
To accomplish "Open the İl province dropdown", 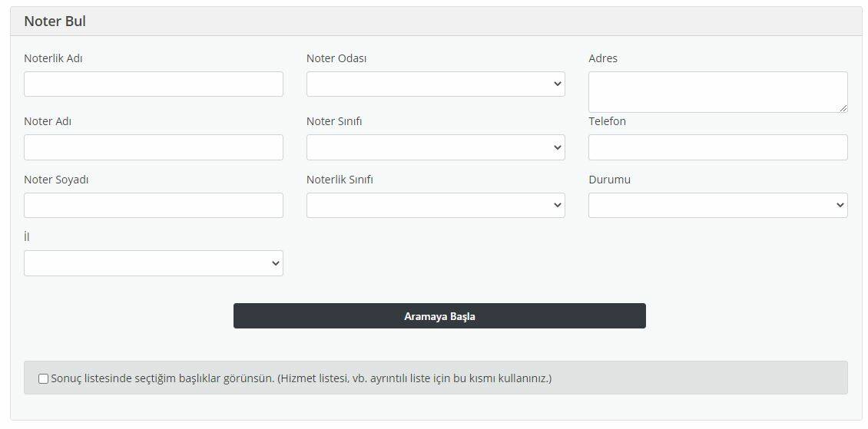I will [x=153, y=263].
